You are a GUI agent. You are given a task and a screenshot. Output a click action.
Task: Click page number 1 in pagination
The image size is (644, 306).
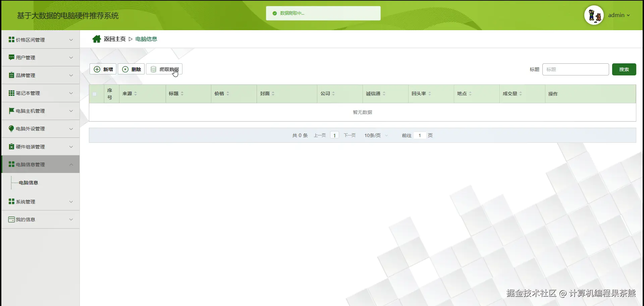pos(334,135)
